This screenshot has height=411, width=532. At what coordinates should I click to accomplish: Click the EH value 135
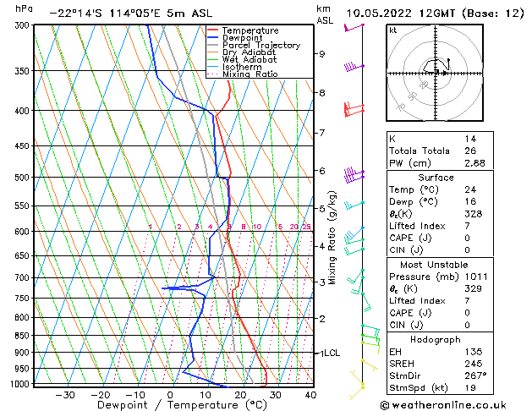point(474,352)
